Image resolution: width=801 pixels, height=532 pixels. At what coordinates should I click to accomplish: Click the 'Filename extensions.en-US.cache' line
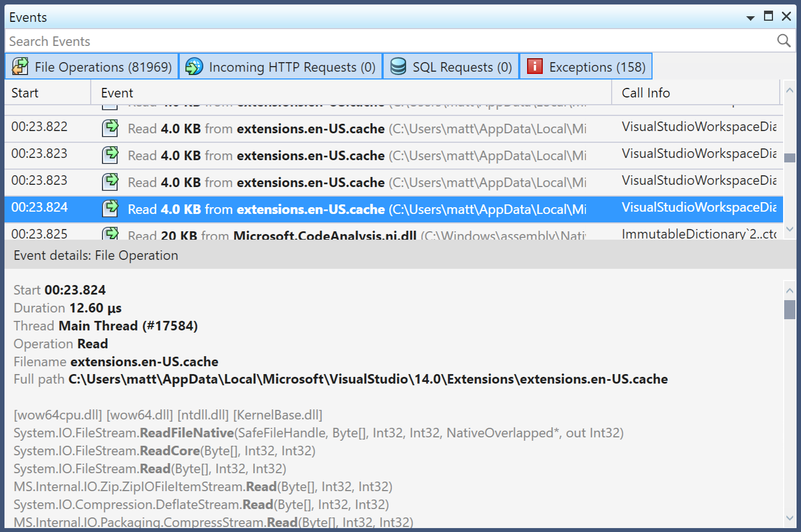(x=116, y=362)
